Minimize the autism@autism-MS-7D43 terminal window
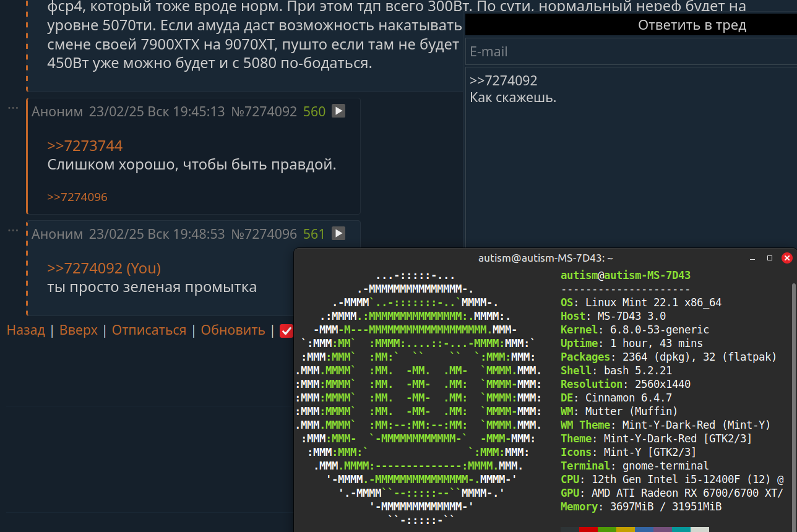 [752, 258]
